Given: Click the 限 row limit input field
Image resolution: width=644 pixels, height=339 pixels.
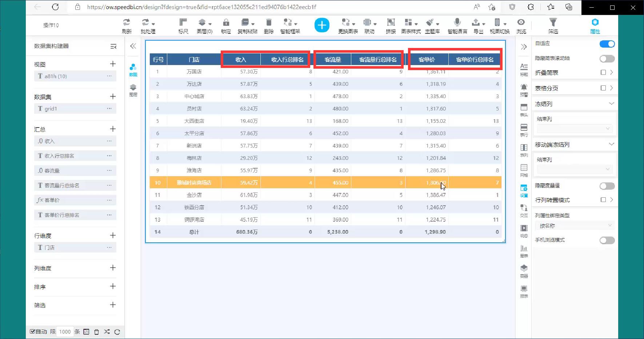Looking at the screenshot, I should [x=65, y=331].
